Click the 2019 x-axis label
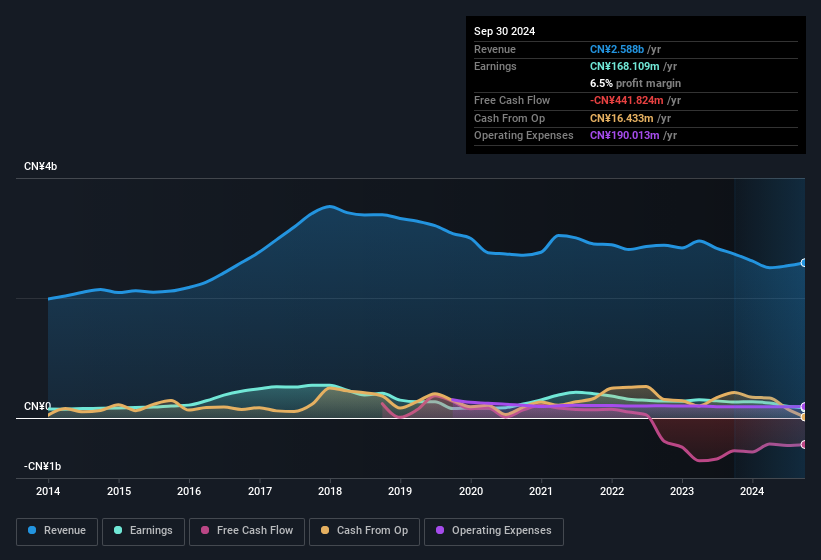This screenshot has height=560, width=821. point(400,491)
